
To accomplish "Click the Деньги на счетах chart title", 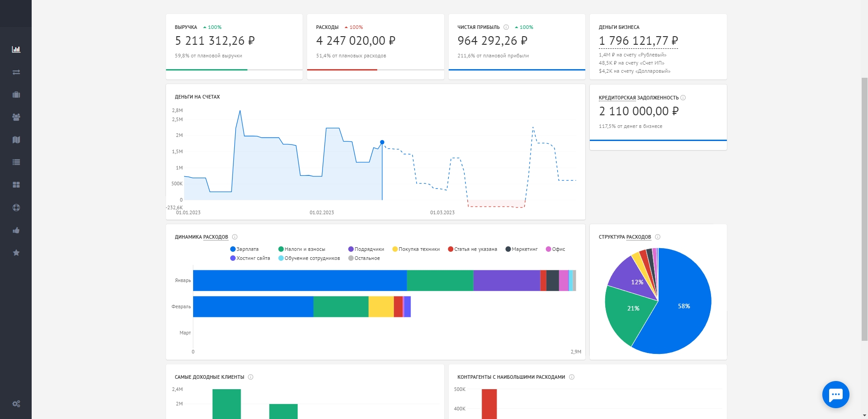I will (197, 97).
